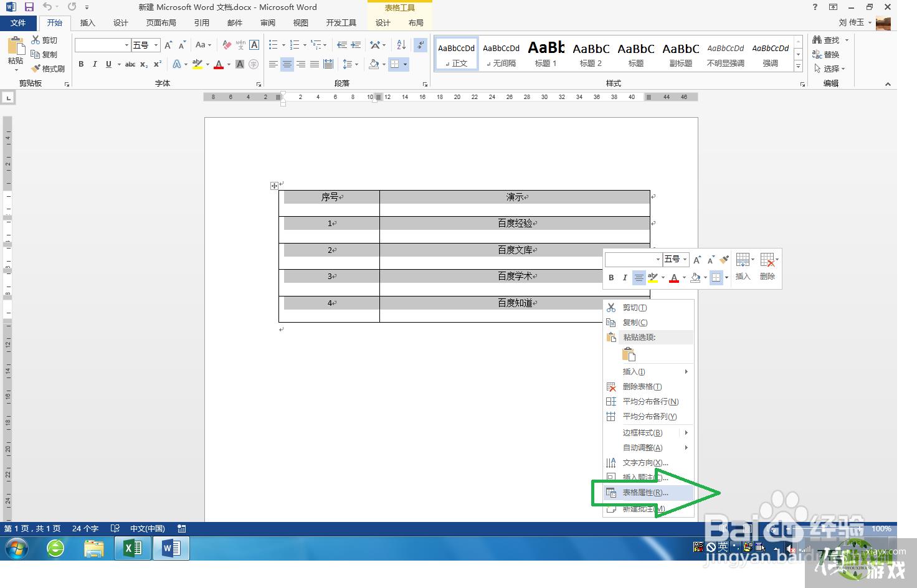Screen dimensions: 917x588
Task: Decrease paragraph indent
Action: coord(342,45)
